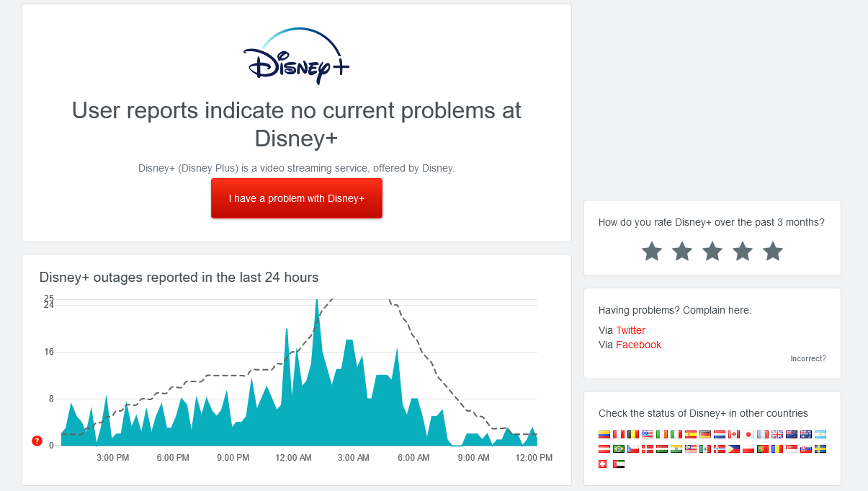Select the Italy flag

676,434
